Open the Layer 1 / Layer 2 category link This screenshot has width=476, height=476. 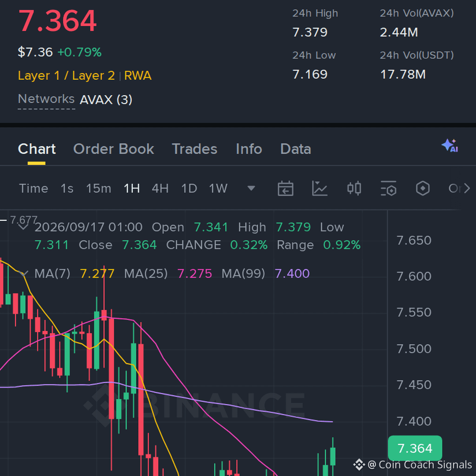coord(66,76)
